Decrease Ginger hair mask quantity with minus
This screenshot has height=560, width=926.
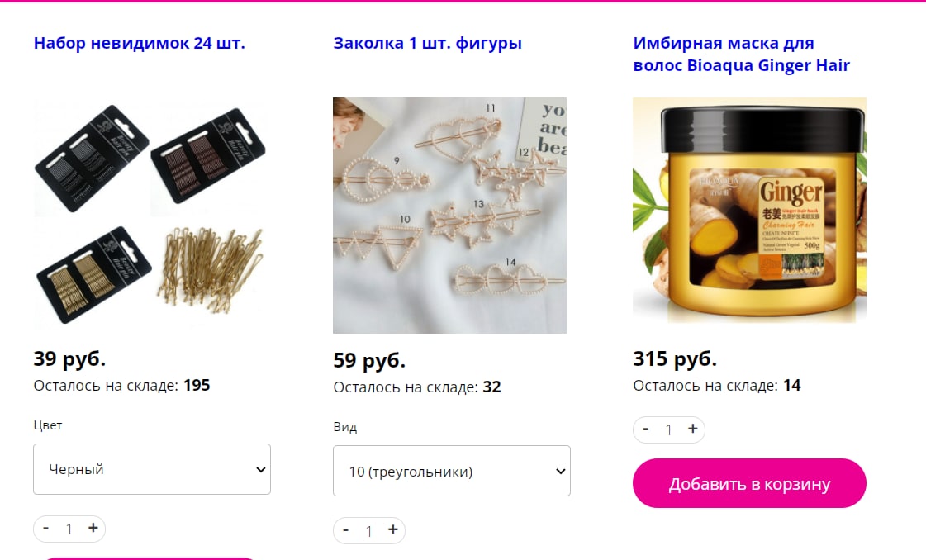645,429
